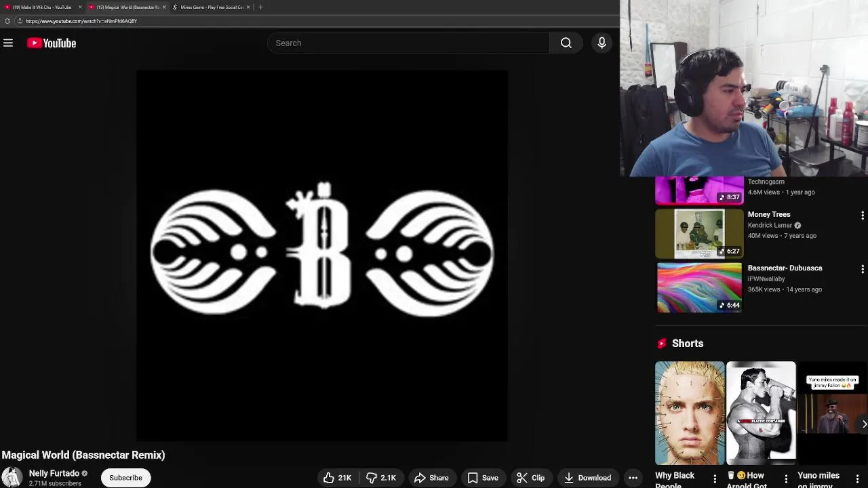Create a Clip of this video

coord(530,478)
